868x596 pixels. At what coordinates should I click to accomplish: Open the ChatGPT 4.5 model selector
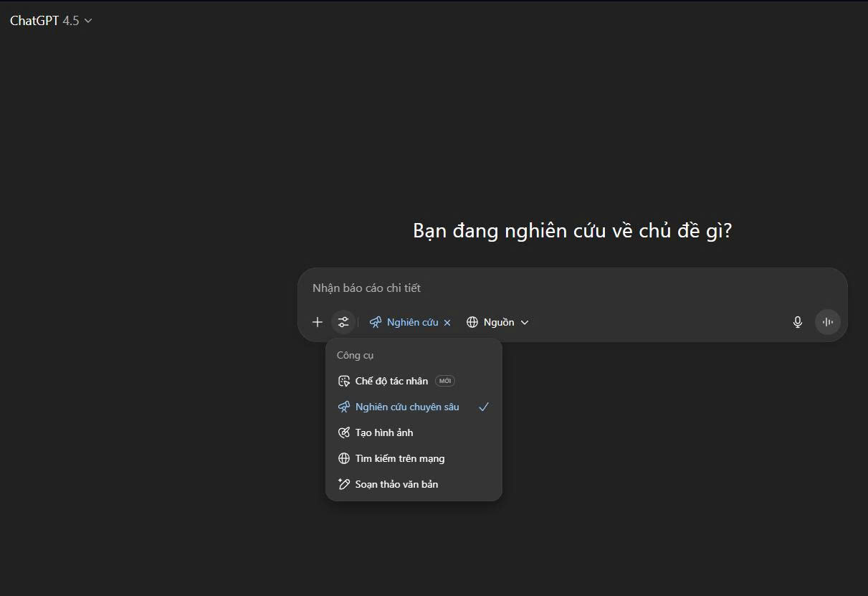tap(51, 21)
